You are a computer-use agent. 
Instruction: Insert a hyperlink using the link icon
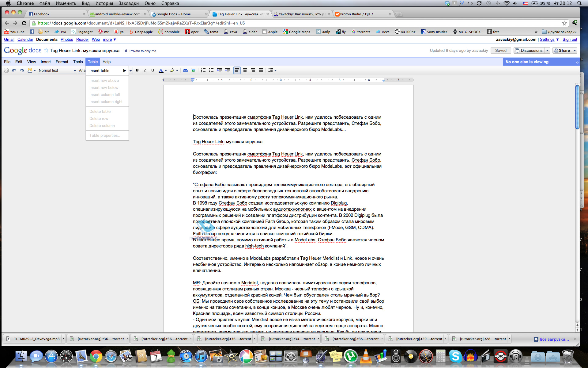(x=186, y=71)
